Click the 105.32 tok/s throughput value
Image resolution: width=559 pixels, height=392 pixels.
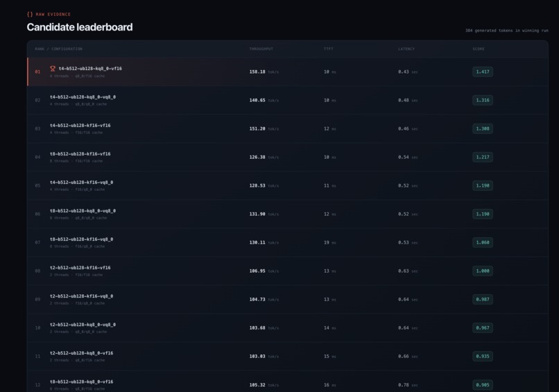264,385
